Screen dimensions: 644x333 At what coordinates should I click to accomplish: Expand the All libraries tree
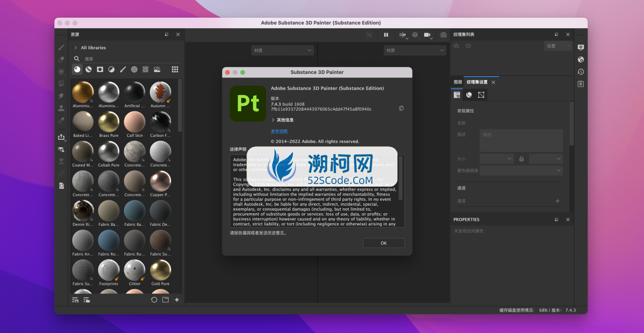(x=75, y=48)
